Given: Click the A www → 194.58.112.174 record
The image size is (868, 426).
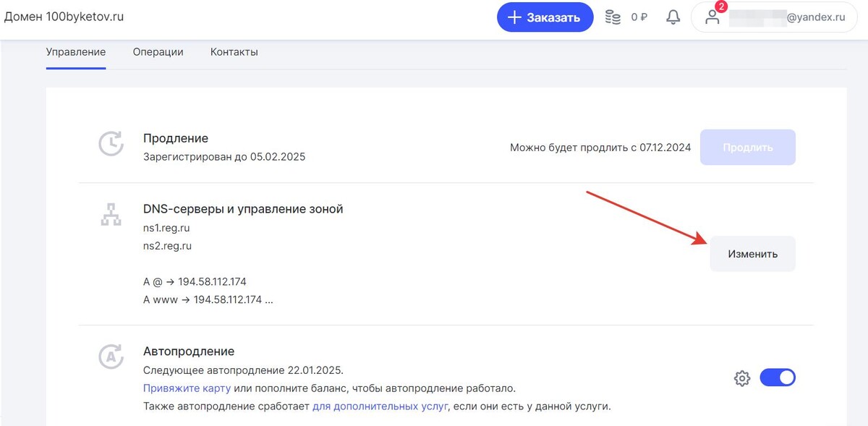Looking at the screenshot, I should pos(208,299).
